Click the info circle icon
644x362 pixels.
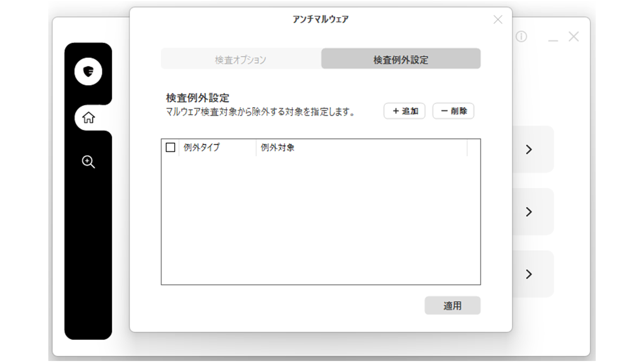tap(521, 37)
